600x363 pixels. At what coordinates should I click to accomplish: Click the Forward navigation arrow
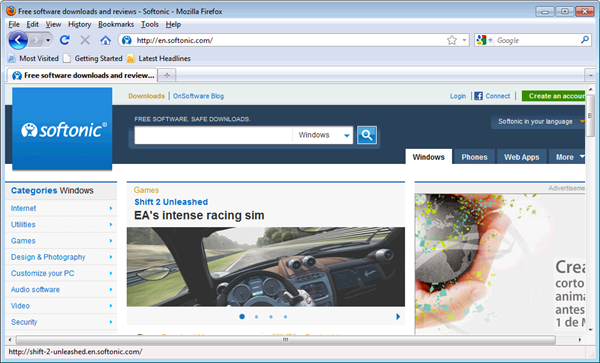click(36, 40)
